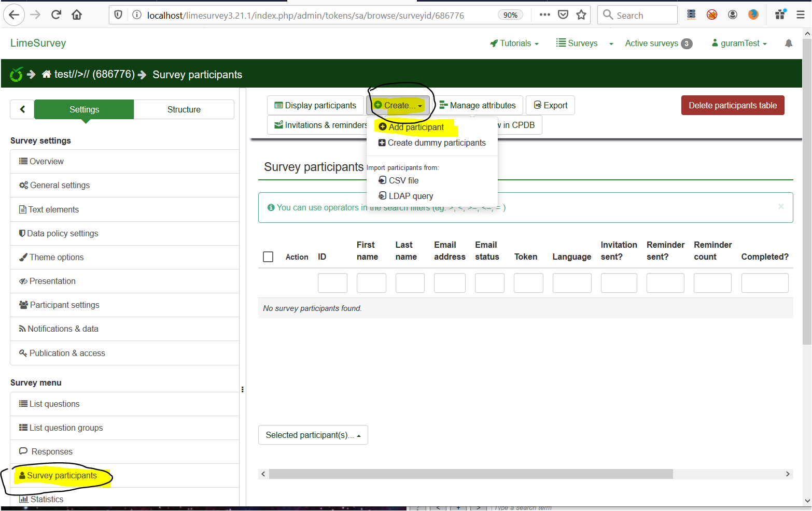Click the notification bell icon
Viewport: 812px width, 511px height.
pyautogui.click(x=788, y=44)
